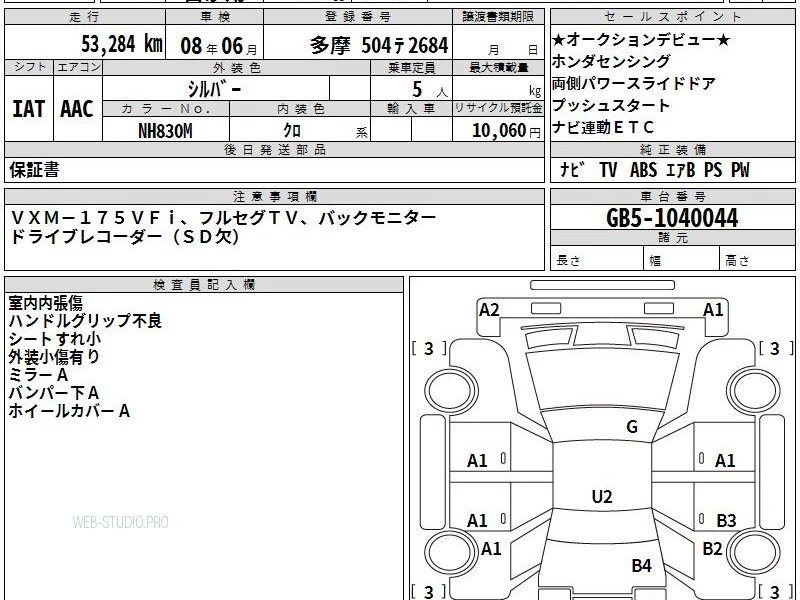Viewport: 800px width, 600px height.
Task: Click the シートすれ小 note
Action: point(55,339)
